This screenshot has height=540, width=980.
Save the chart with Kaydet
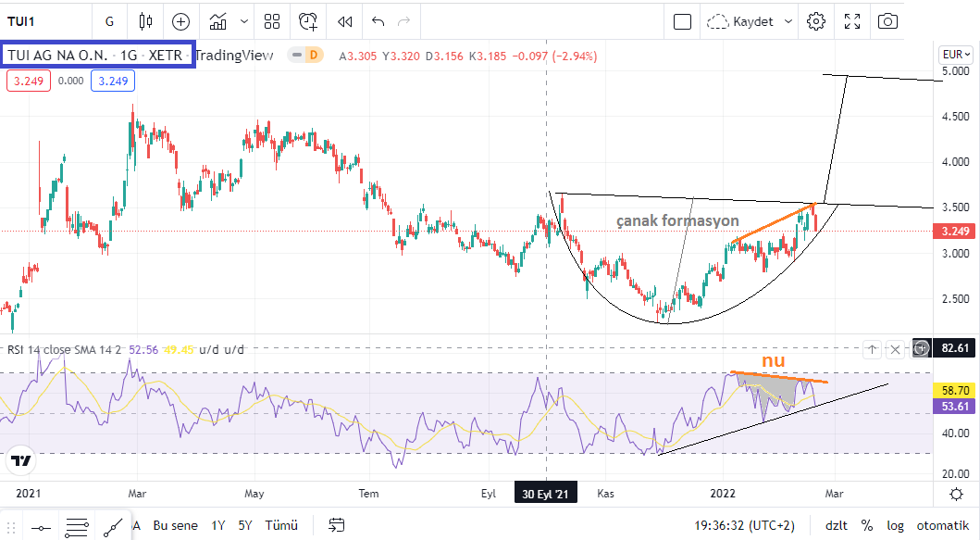tap(740, 22)
